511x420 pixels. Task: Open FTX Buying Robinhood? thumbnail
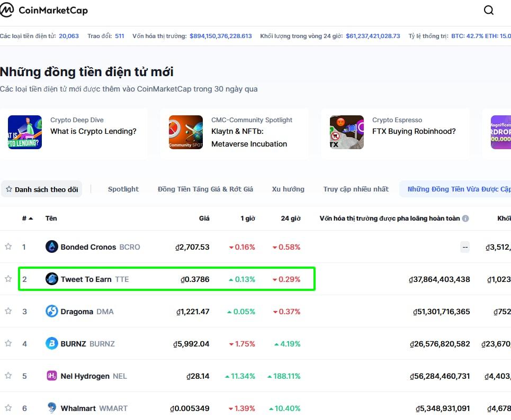click(x=347, y=132)
